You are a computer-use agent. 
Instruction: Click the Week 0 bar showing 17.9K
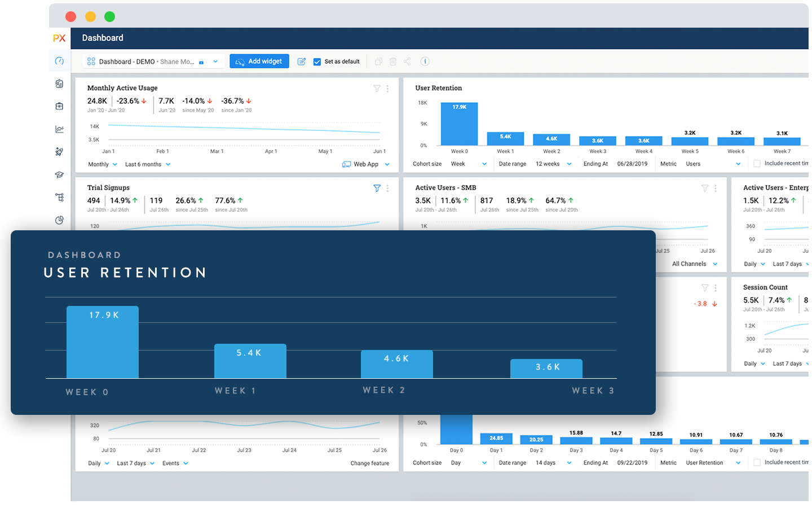[x=459, y=124]
